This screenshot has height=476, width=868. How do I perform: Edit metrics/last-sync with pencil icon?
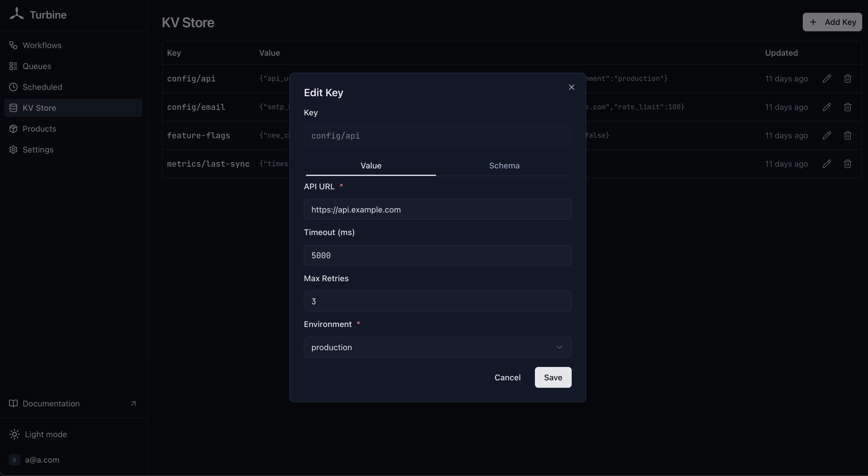point(827,164)
